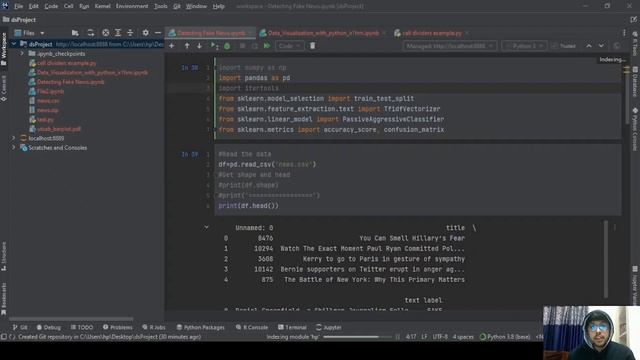Open the Problems tool window

pyautogui.click(x=118, y=327)
